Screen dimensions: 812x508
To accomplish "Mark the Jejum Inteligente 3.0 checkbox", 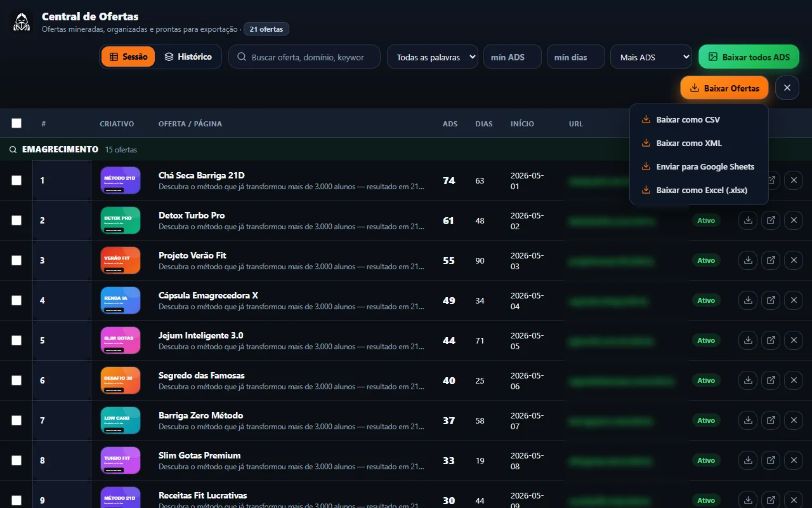I will pyautogui.click(x=16, y=340).
